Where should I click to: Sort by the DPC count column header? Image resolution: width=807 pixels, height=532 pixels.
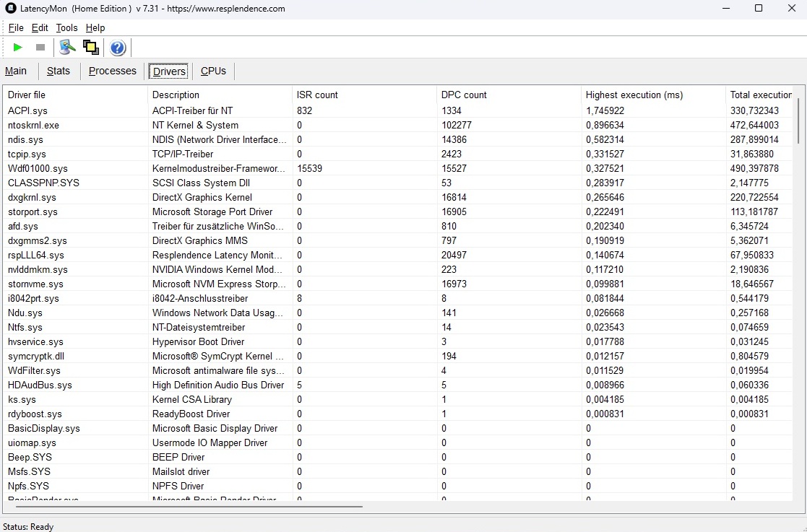pos(509,95)
